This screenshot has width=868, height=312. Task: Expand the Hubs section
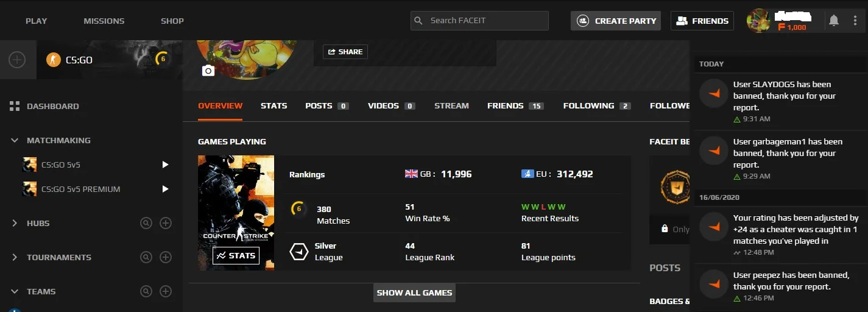(x=15, y=223)
